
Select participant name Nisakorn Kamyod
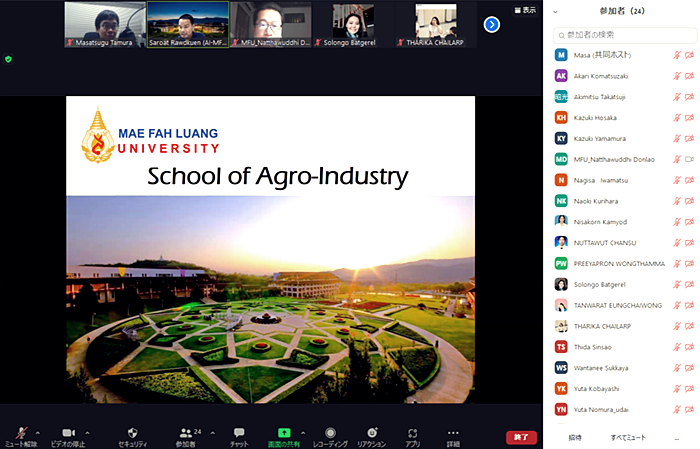click(600, 222)
